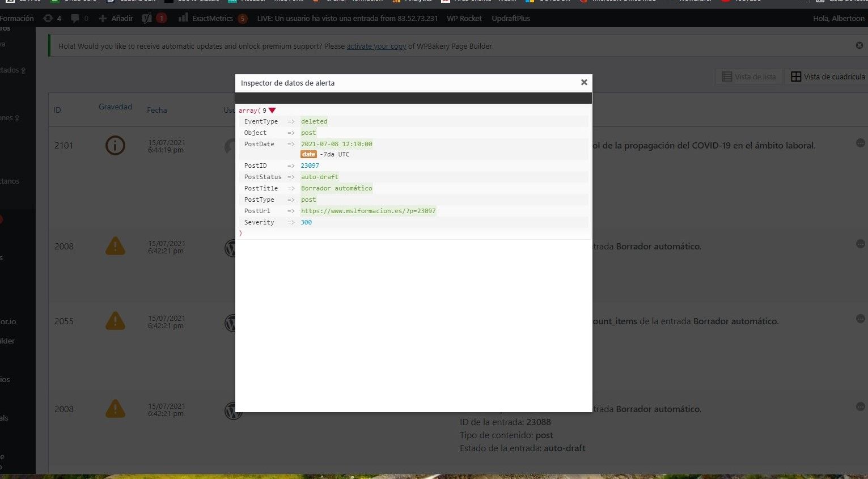868x479 pixels.
Task: Click the LIVE user activity notice
Action: [347, 18]
